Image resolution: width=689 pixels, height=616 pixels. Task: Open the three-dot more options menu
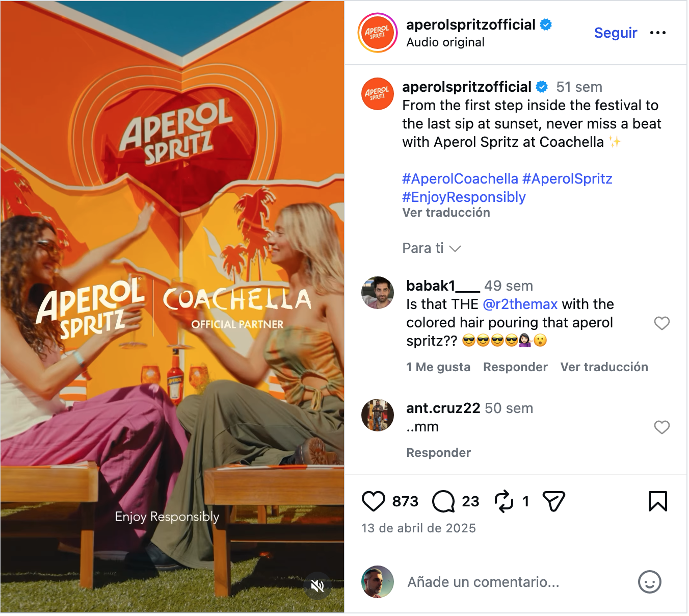click(x=657, y=33)
